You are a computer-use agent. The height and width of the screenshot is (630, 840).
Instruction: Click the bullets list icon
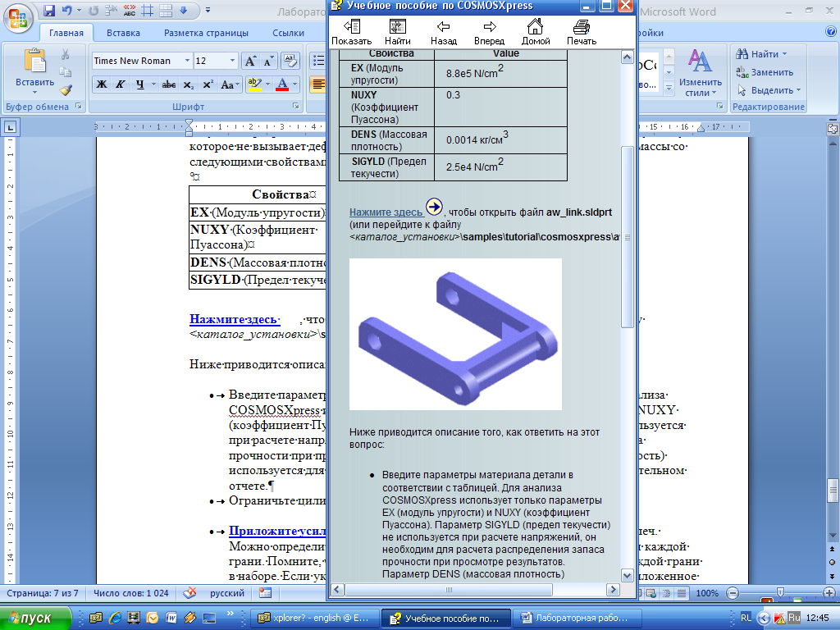point(318,61)
